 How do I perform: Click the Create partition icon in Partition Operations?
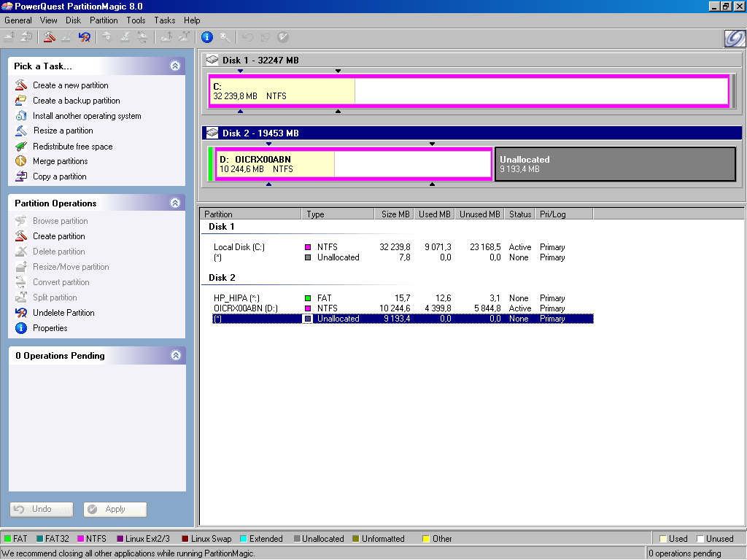21,236
